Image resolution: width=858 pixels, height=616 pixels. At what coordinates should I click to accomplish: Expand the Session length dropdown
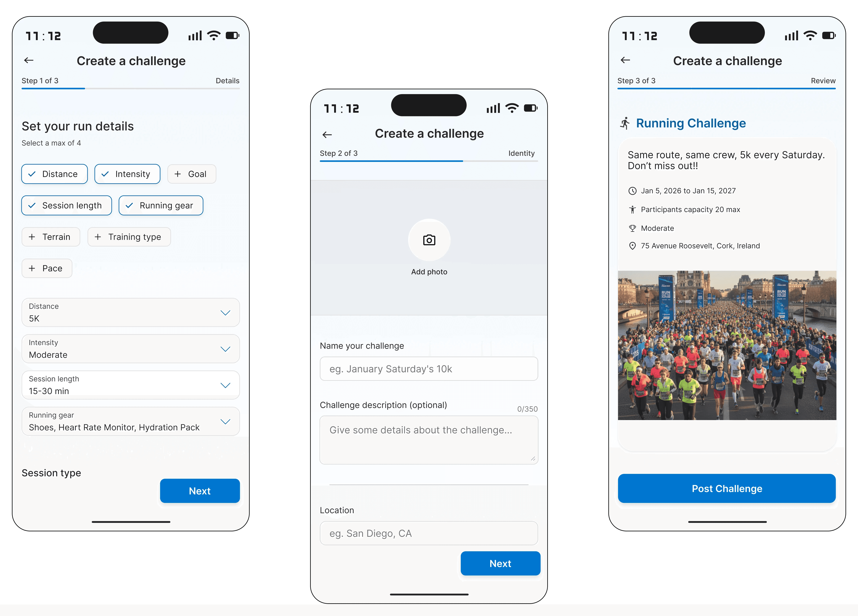[130, 385]
